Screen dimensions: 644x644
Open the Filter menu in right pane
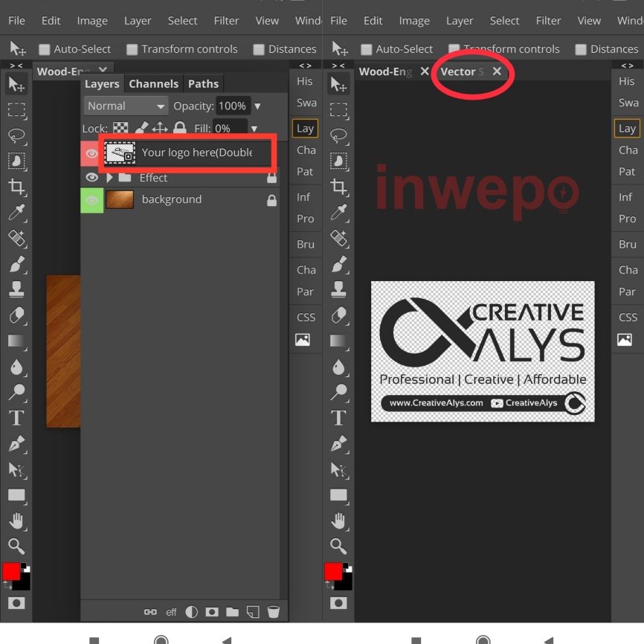click(548, 21)
